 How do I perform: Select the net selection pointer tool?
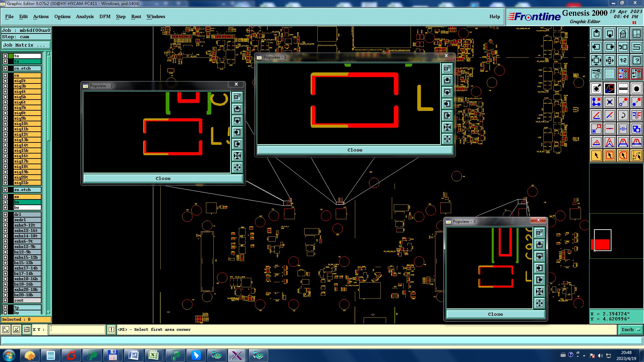pyautogui.click(x=636, y=156)
